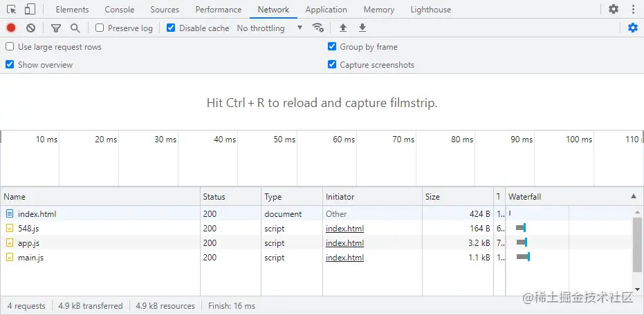The height and width of the screenshot is (315, 644).
Task: Open the blue network settings gear
Action: [x=632, y=28]
